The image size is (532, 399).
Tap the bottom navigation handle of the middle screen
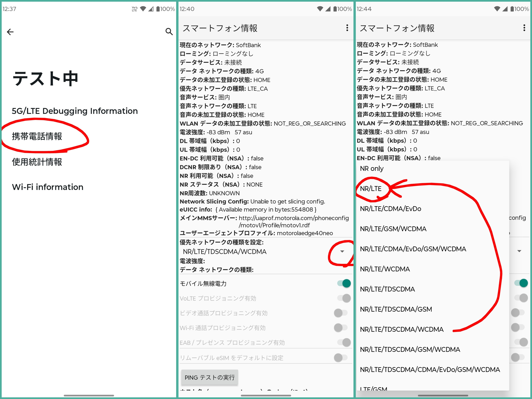[x=266, y=395]
